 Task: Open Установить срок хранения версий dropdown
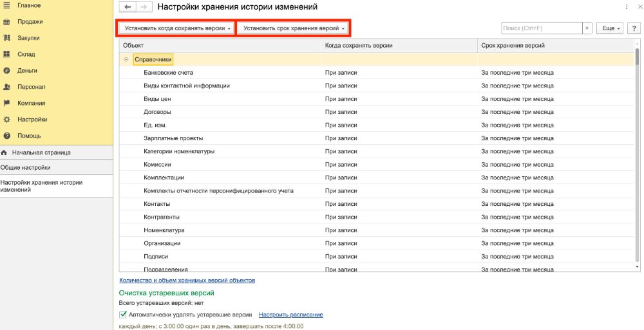[293, 28]
